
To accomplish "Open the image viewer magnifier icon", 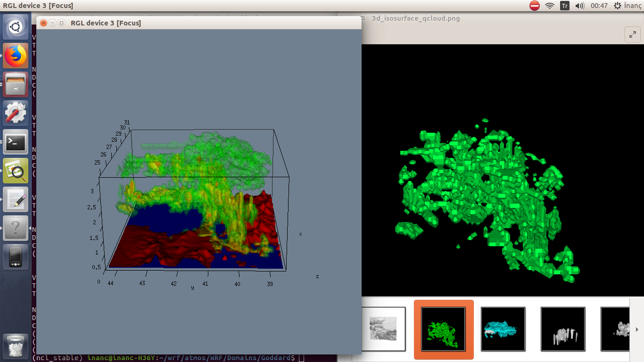I will click(16, 171).
